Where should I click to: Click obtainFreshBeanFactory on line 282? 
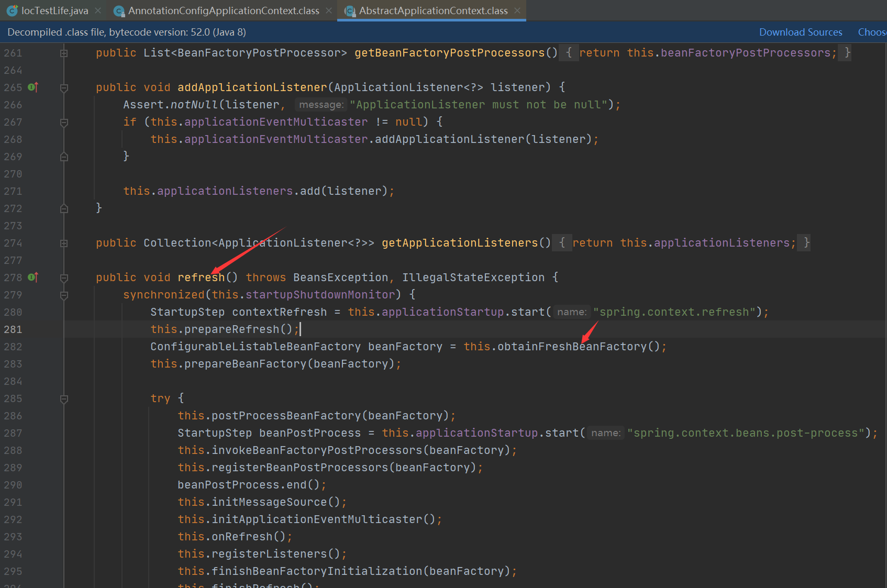pos(572,347)
